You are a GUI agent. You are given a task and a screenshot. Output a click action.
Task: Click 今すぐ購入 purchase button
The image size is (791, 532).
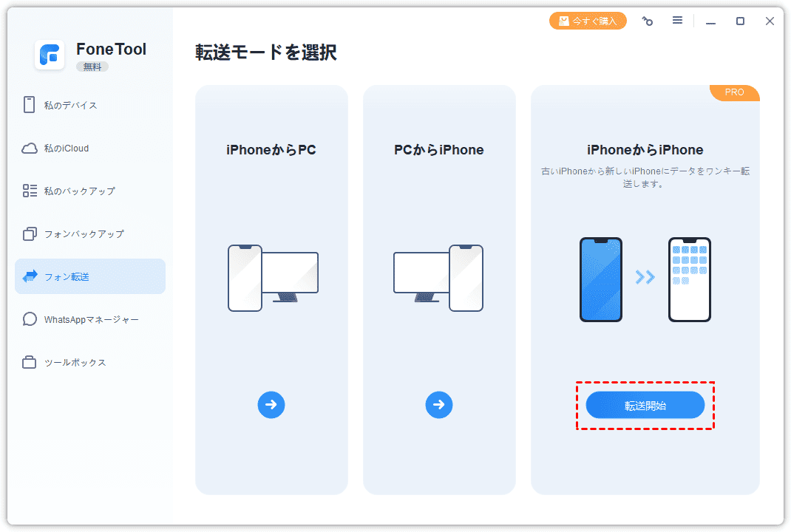coord(588,21)
